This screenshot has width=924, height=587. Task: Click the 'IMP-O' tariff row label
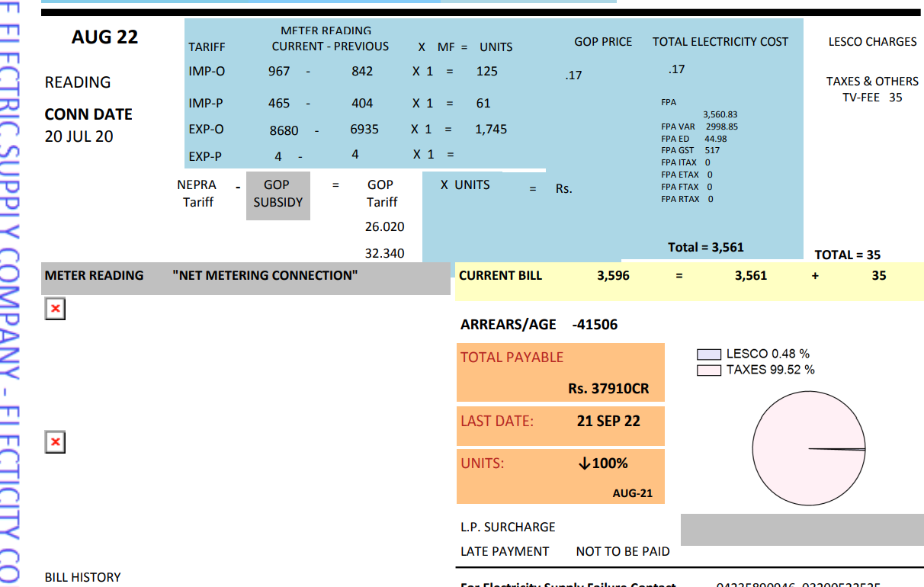coord(207,71)
